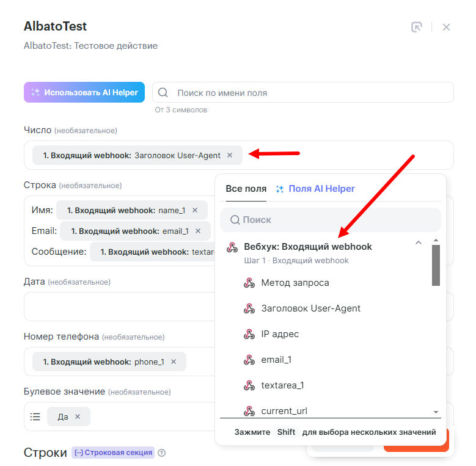Image resolution: width=476 pixels, height=466 pixels.
Task: Remove the Да value tag
Action: [78, 417]
